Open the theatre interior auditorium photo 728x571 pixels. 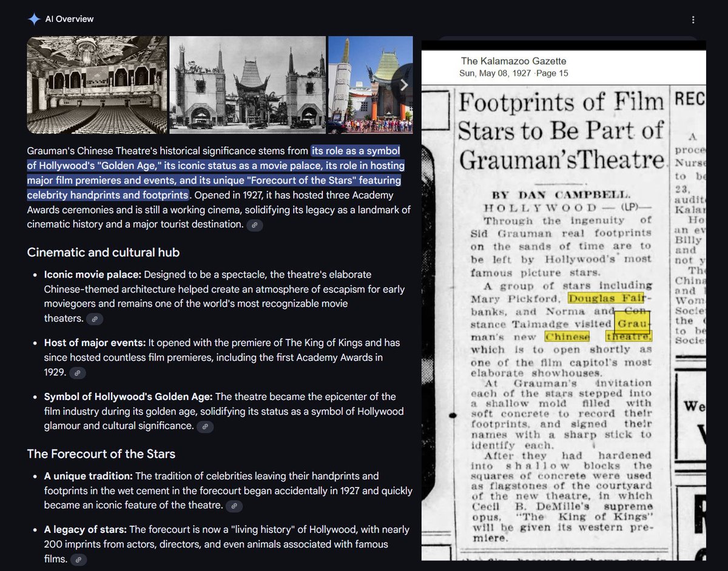(97, 85)
